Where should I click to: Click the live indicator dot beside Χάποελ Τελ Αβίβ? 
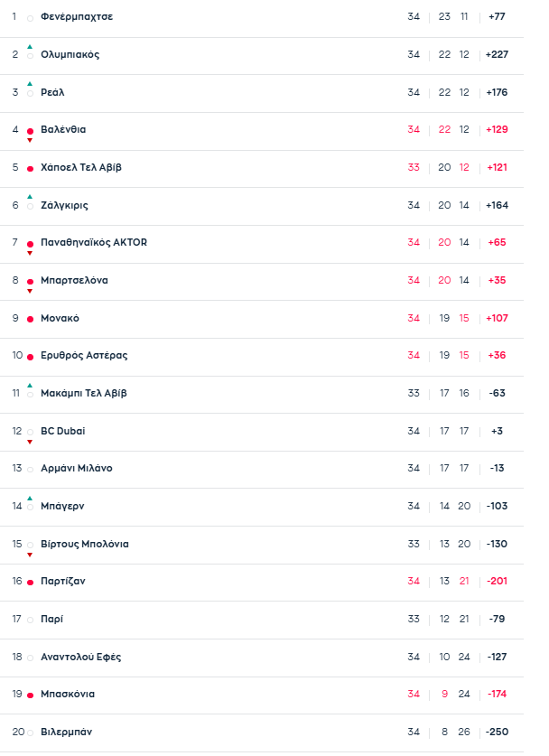tap(30, 169)
